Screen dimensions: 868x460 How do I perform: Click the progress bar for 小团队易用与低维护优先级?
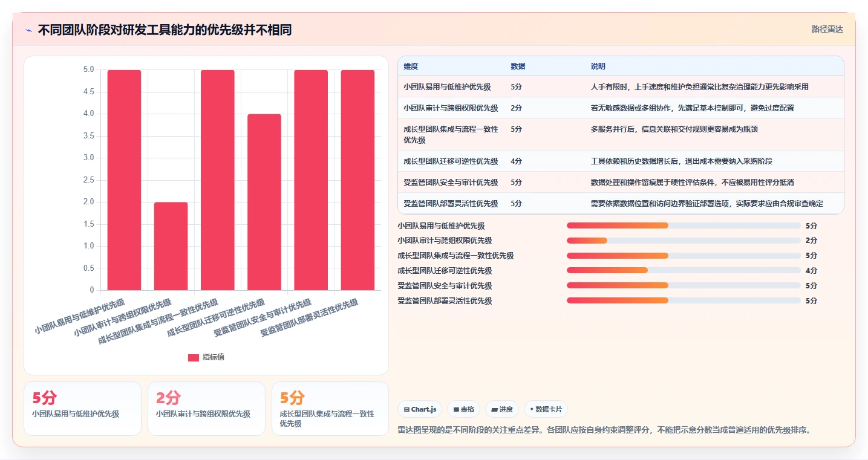(x=684, y=225)
